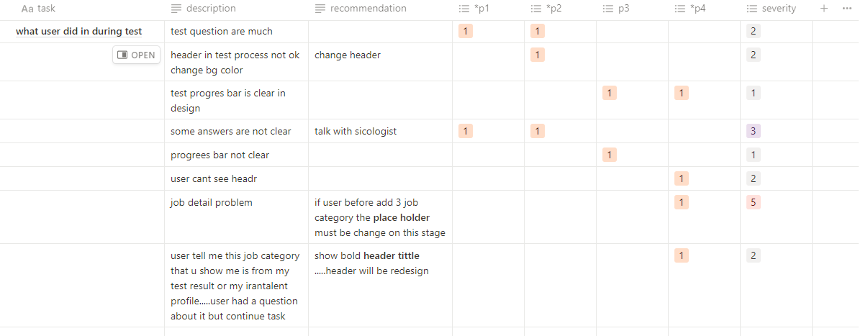Click the severity column list icon

tap(752, 9)
